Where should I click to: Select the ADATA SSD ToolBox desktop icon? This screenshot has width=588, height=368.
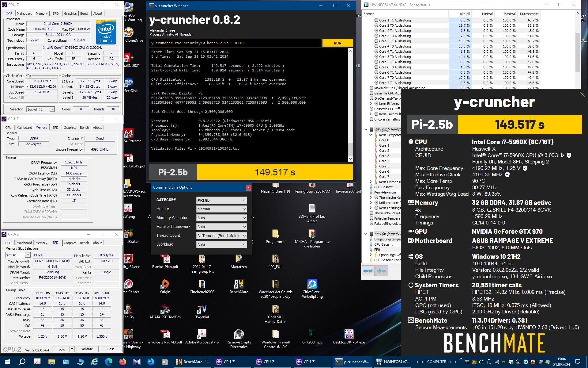pos(165,312)
